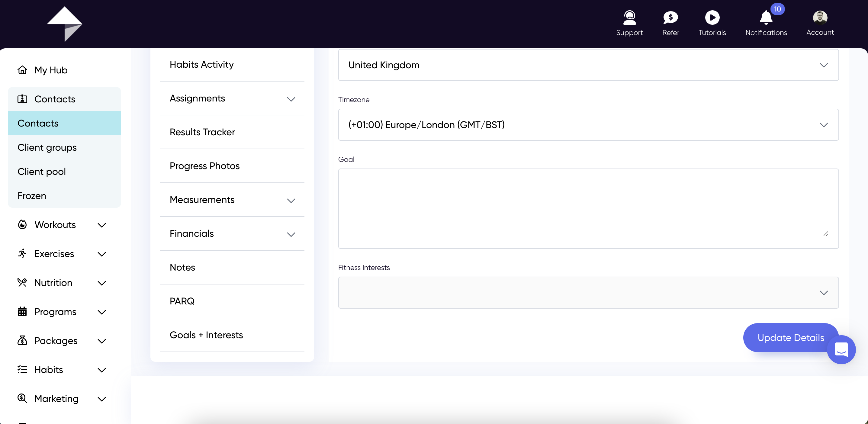Click the Marketing search icon
The height and width of the screenshot is (424, 868).
(x=22, y=398)
